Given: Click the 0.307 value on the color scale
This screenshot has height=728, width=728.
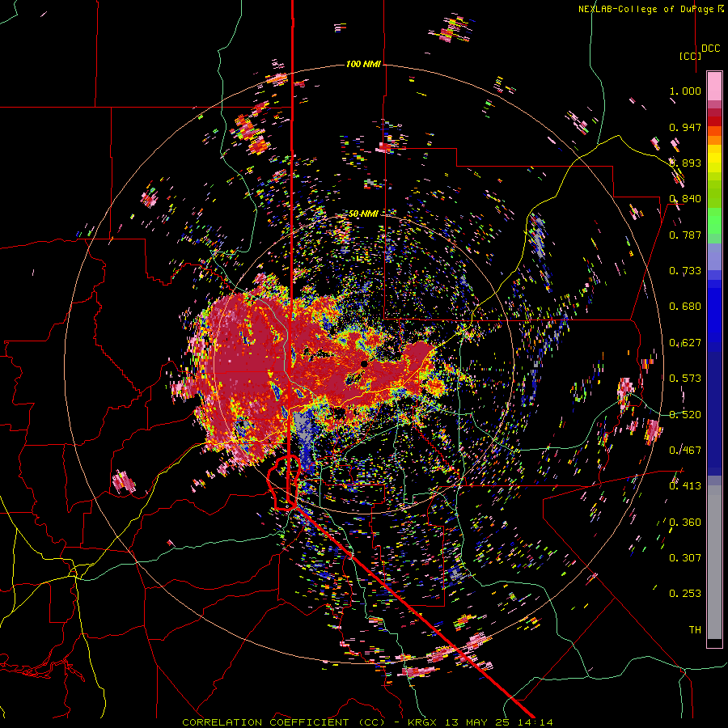Looking at the screenshot, I should tap(685, 558).
